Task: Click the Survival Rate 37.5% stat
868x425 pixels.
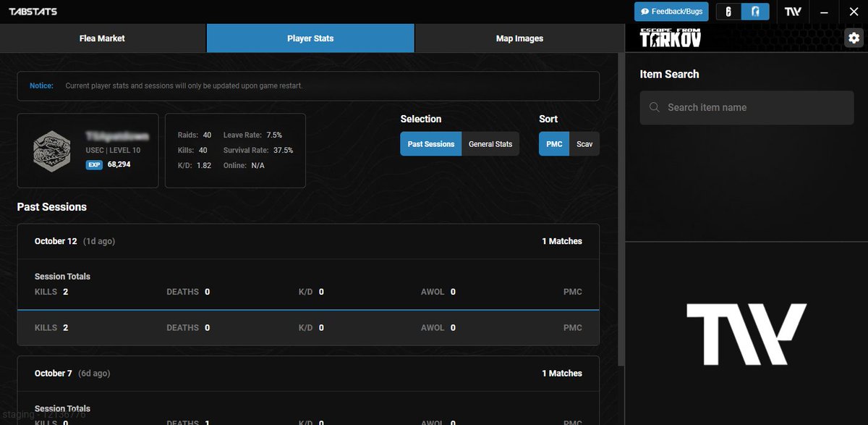Action: pos(258,151)
